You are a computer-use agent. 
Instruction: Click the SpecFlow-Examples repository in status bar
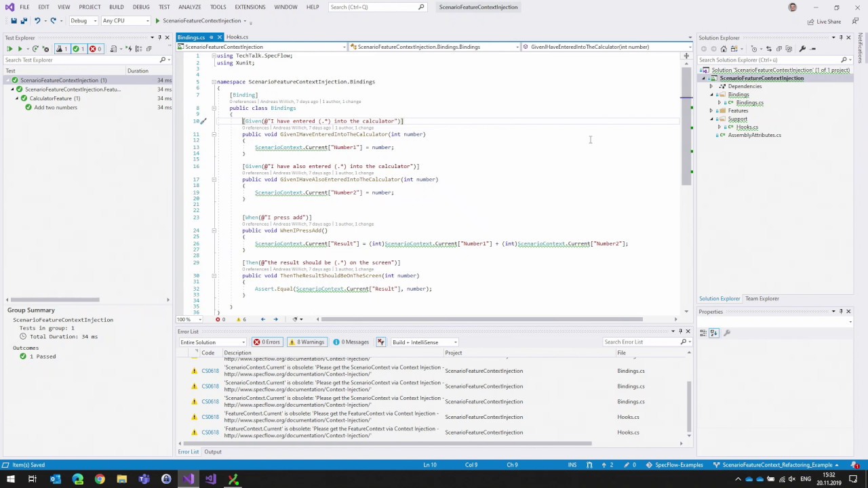click(674, 465)
